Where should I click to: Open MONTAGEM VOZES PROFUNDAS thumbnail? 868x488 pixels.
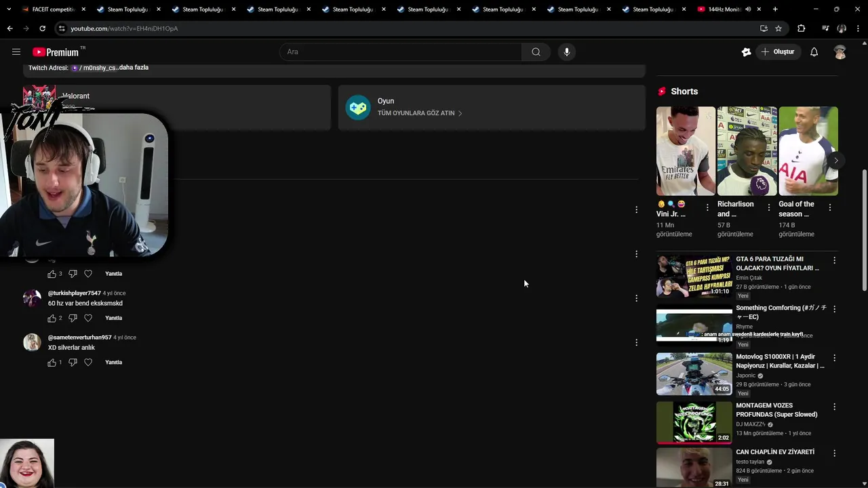click(694, 422)
